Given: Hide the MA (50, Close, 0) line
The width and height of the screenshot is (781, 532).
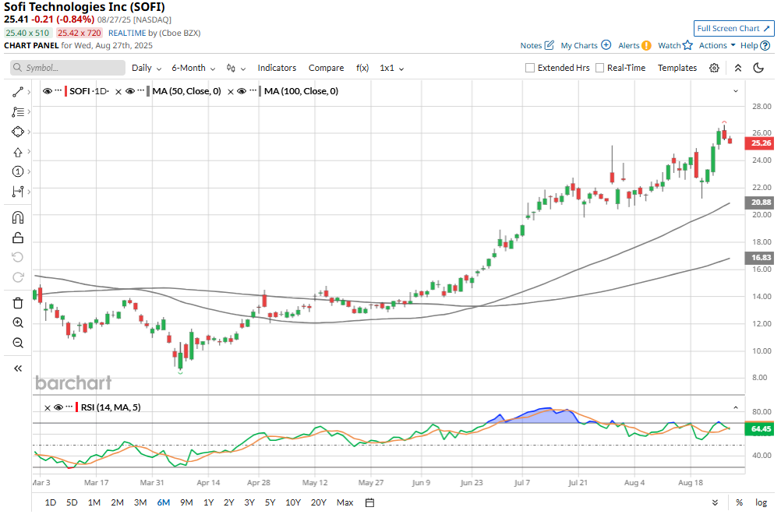Looking at the screenshot, I should pos(130,91).
